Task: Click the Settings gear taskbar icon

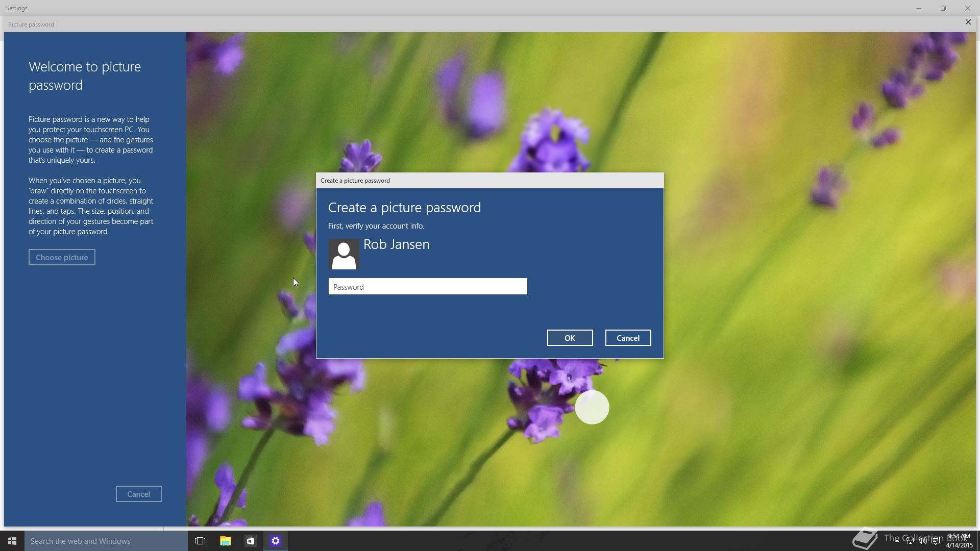Action: pos(276,541)
